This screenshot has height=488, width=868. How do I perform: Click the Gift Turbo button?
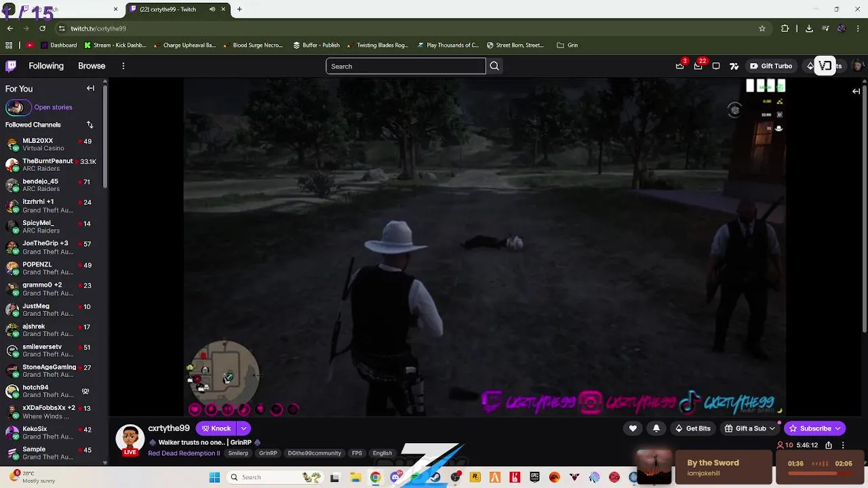pos(771,66)
